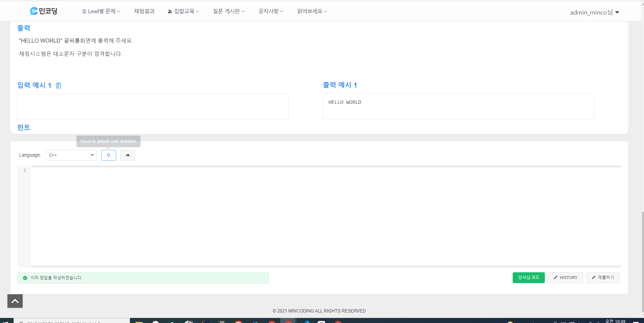Screen dimensions: 644x323
Task: Click line number 1 in the editor gutter
Action: 24,170
